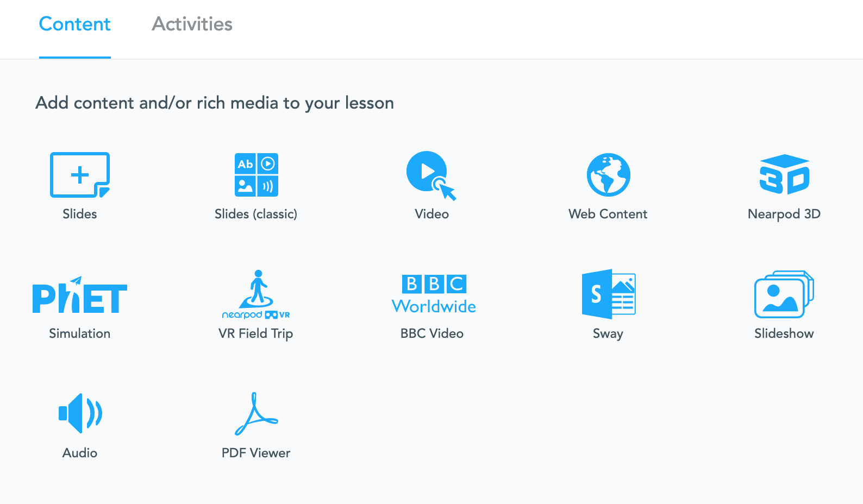Image resolution: width=863 pixels, height=504 pixels.
Task: Click the 'Slides (classic)' text label
Action: (256, 214)
